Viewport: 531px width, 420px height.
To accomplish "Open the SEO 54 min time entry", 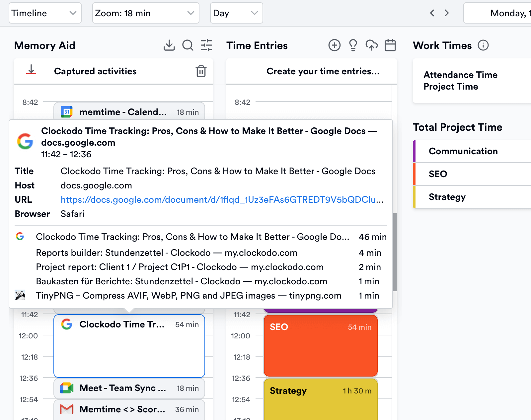I will 321,345.
